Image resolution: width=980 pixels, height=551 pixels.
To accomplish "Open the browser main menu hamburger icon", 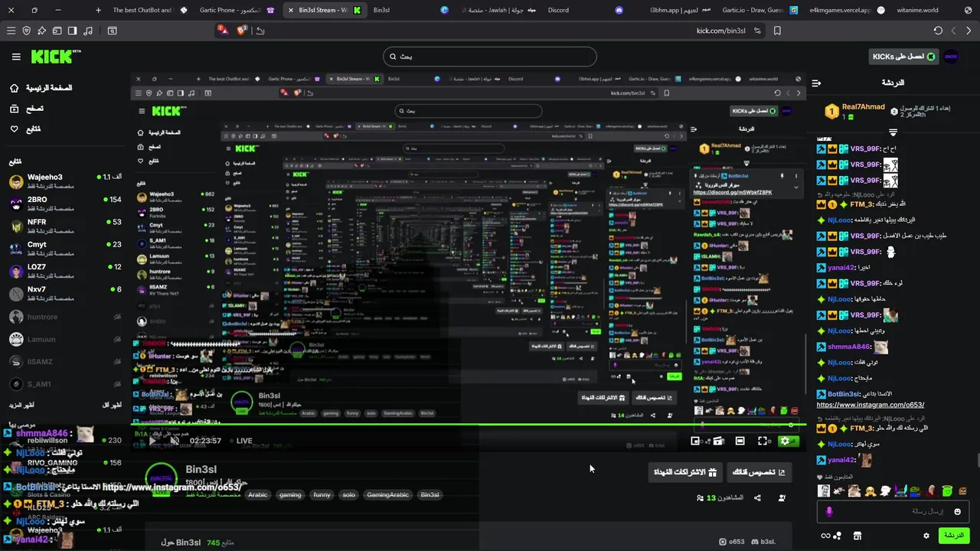I will pyautogui.click(x=11, y=31).
